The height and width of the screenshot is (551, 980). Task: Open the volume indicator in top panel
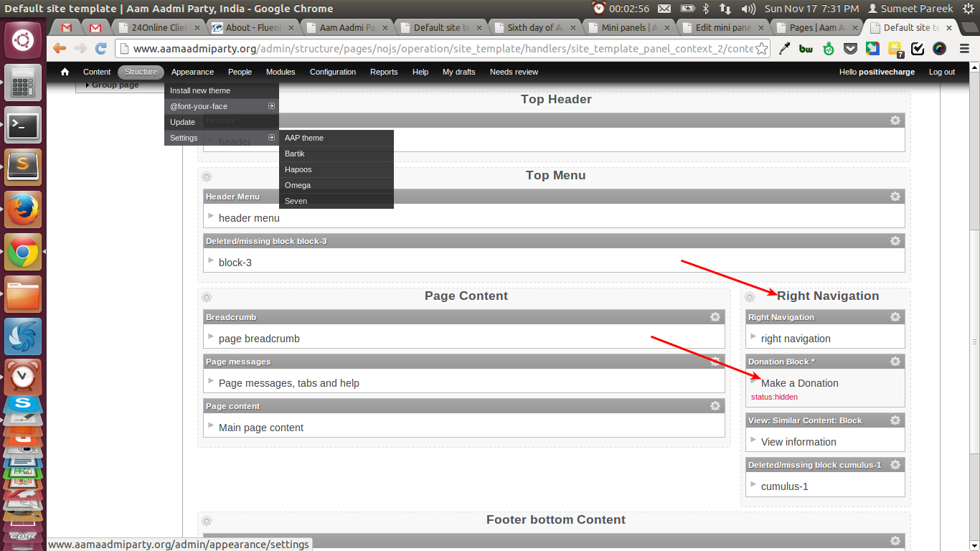748,9
